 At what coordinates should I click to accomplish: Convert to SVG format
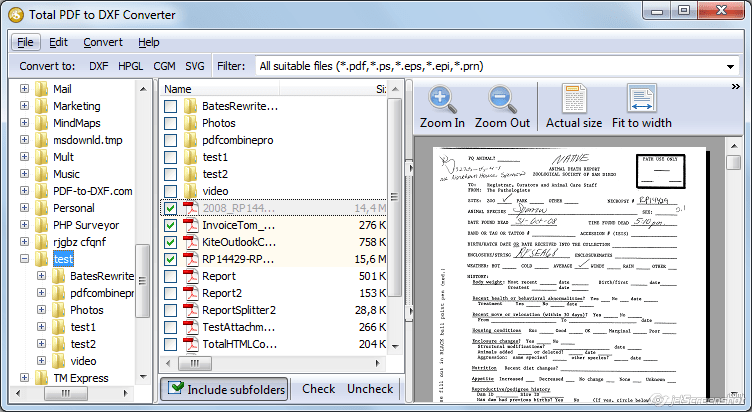(195, 66)
